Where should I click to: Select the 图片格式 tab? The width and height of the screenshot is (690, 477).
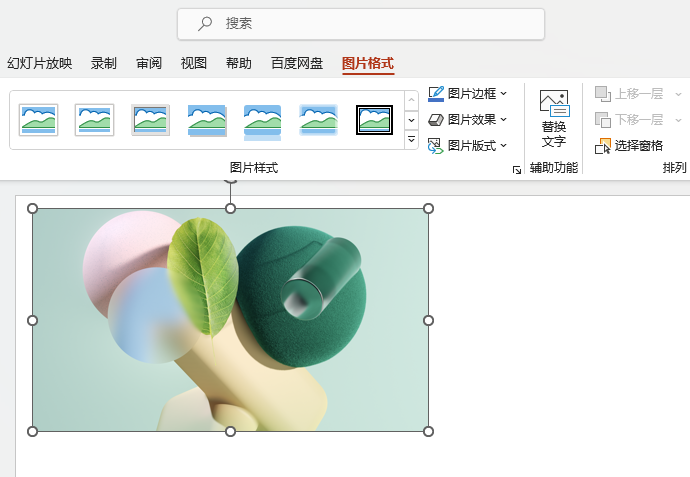368,63
